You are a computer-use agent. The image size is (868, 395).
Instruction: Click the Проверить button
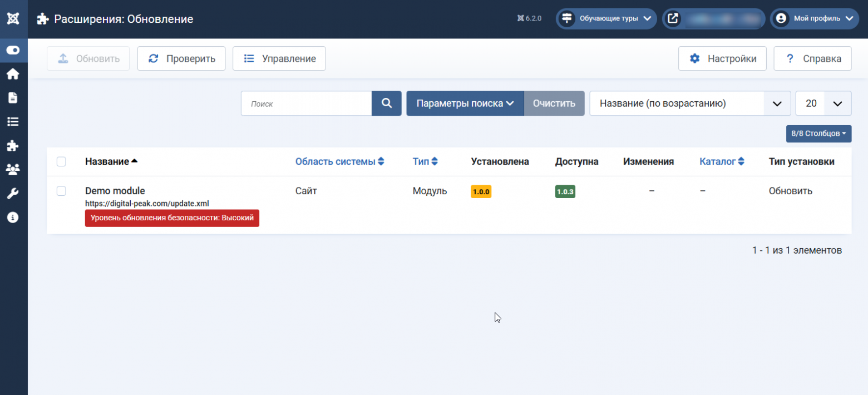tap(181, 58)
